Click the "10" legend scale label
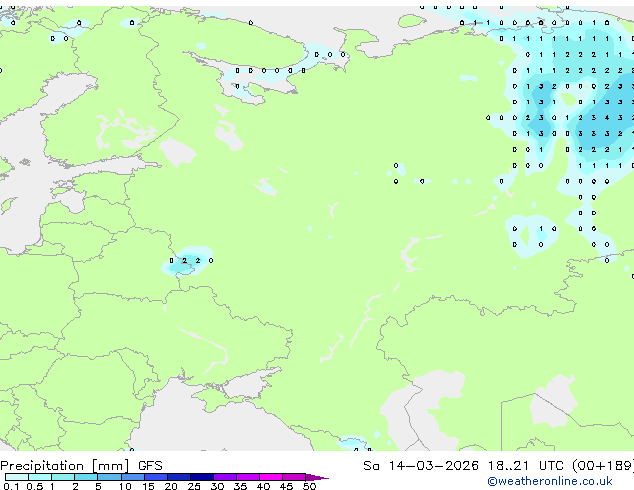 [x=125, y=486]
